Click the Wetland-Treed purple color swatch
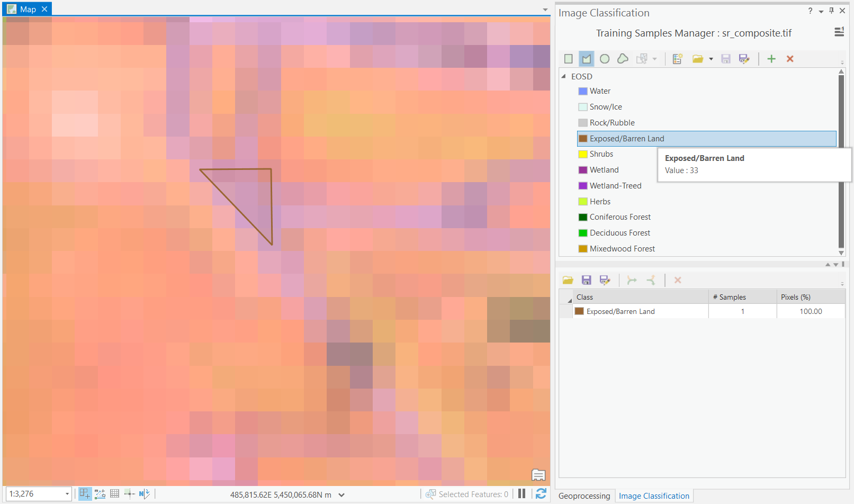The width and height of the screenshot is (854, 504). (x=583, y=186)
